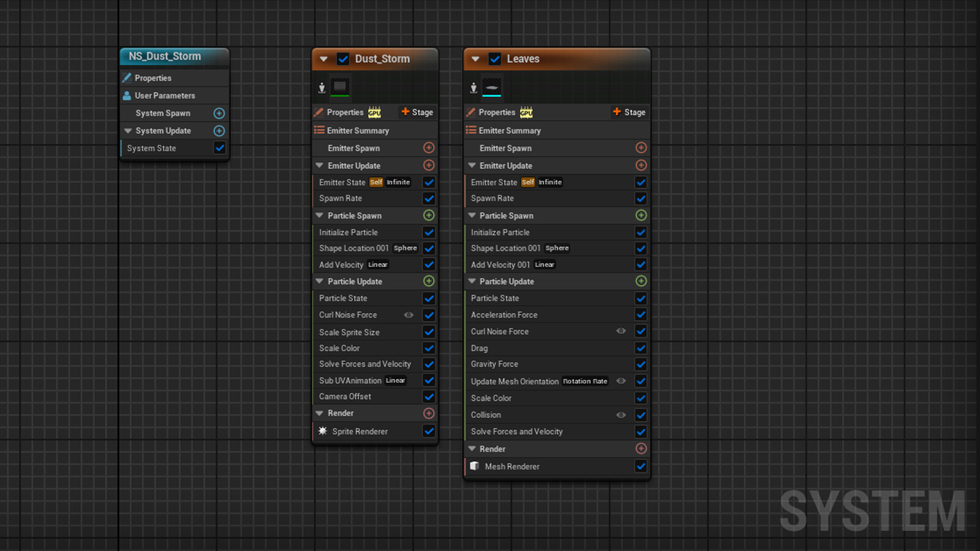This screenshot has height=551, width=980.
Task: Disable the Leaves emitter checkbox
Action: (495, 59)
